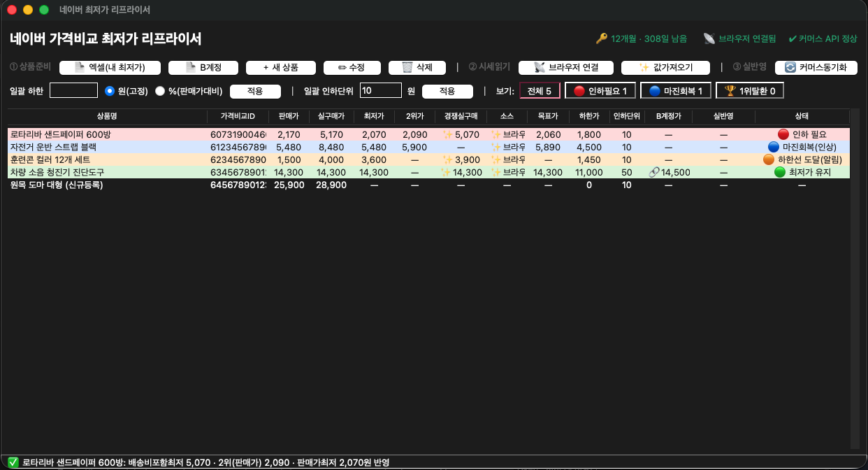The height and width of the screenshot is (470, 868).
Task: Click 경쟁실구매 cell showing 3,900
Action: coord(461,159)
